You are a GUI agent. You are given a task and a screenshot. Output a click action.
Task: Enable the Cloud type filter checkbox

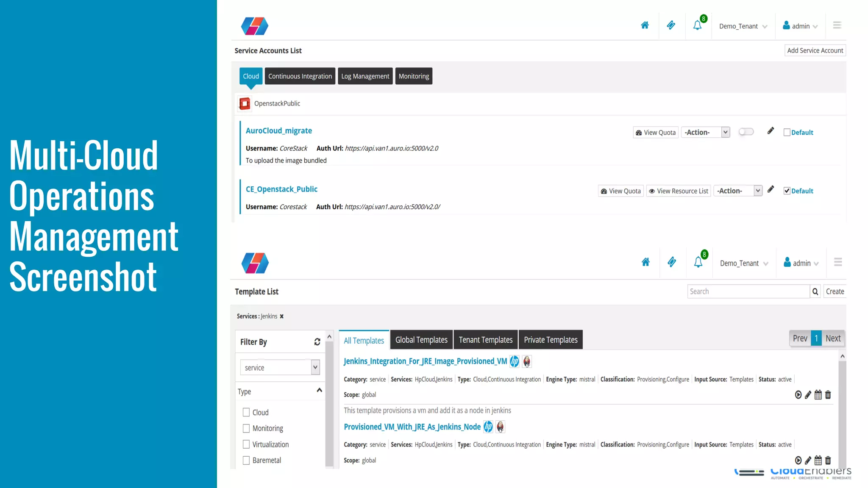point(246,412)
